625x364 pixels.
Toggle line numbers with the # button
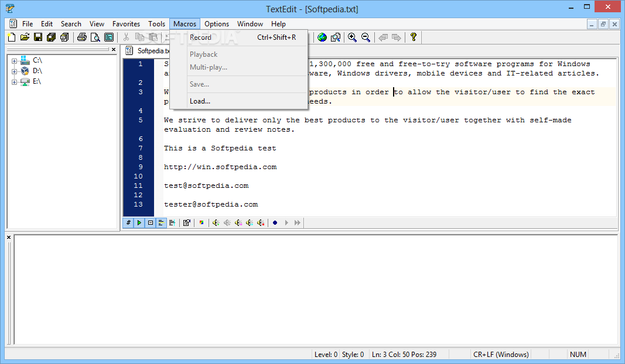click(x=128, y=223)
